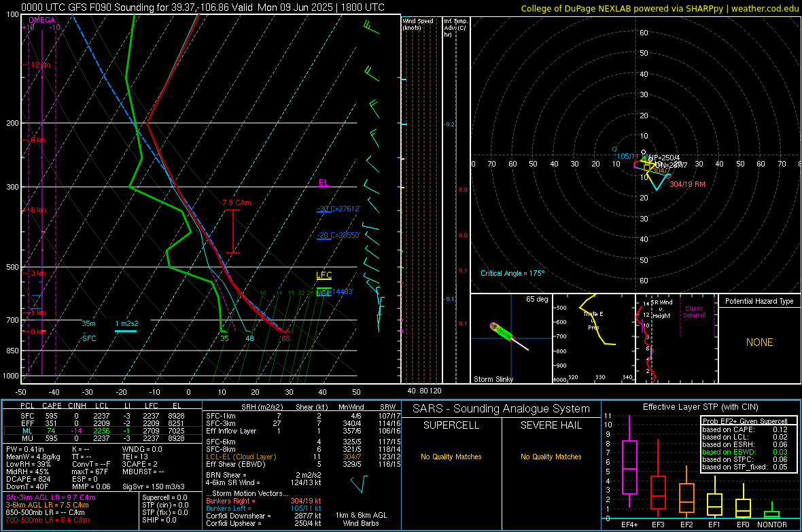Click the Critical Angle = 175° readout

click(x=512, y=273)
